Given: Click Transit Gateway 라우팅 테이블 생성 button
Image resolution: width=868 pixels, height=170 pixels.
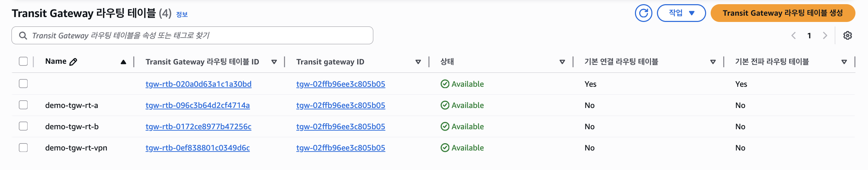Looking at the screenshot, I should 783,13.
